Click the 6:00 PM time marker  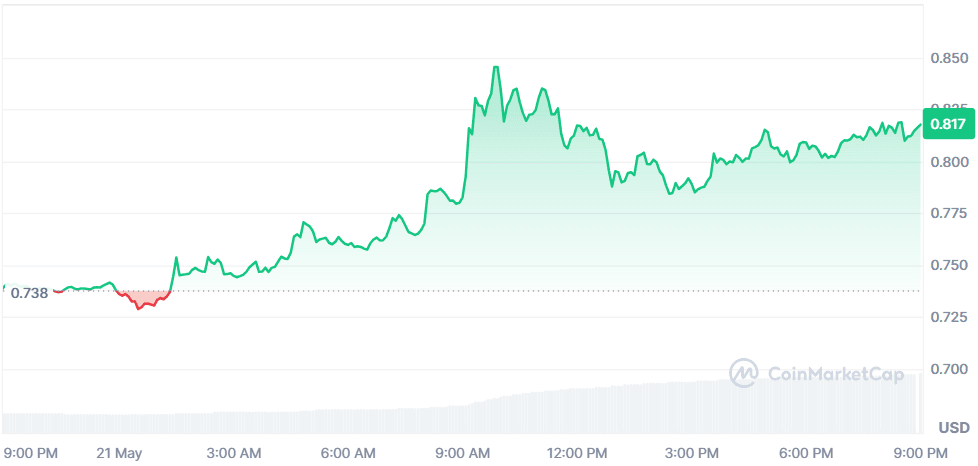tap(808, 453)
